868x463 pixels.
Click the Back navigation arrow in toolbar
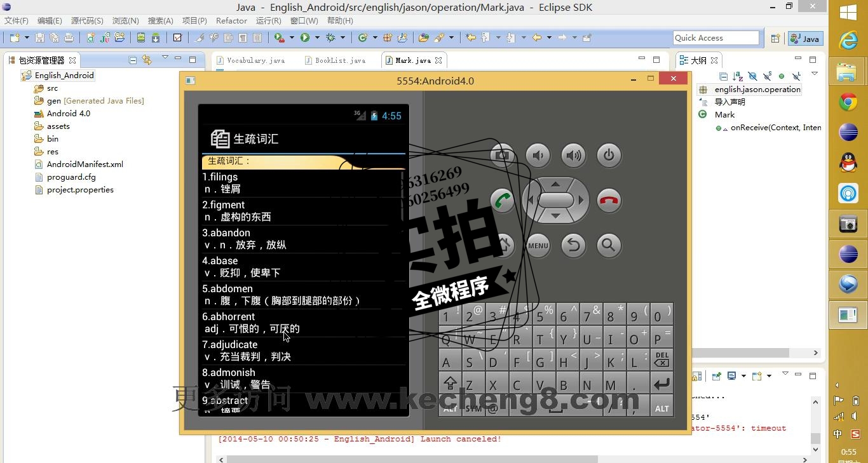537,37
